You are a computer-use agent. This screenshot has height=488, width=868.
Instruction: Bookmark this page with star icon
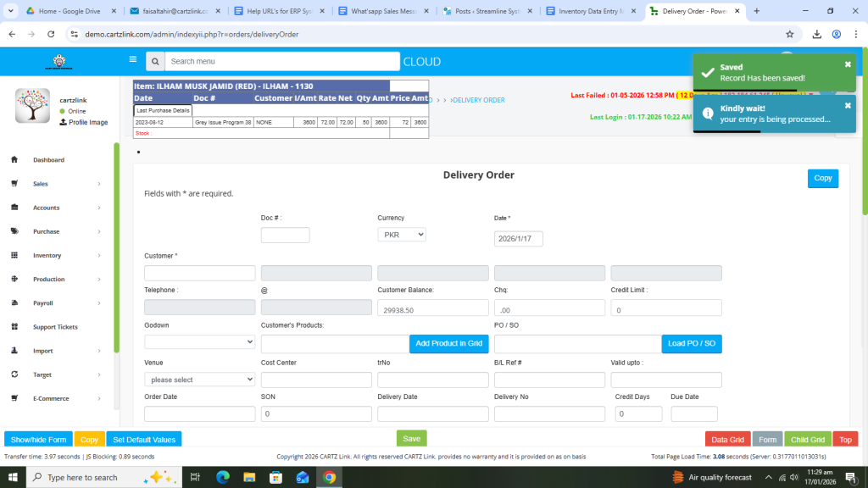pyautogui.click(x=790, y=34)
